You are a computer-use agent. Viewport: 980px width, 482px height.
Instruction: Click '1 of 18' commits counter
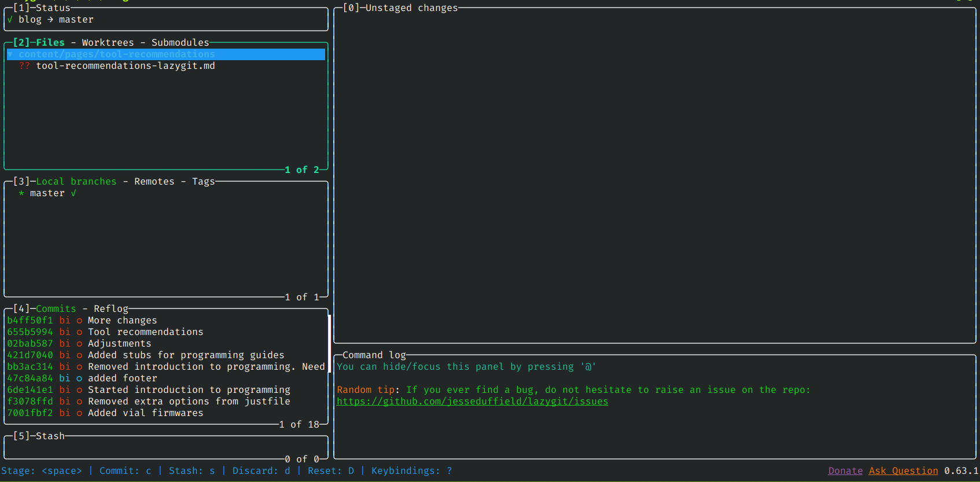tap(299, 425)
